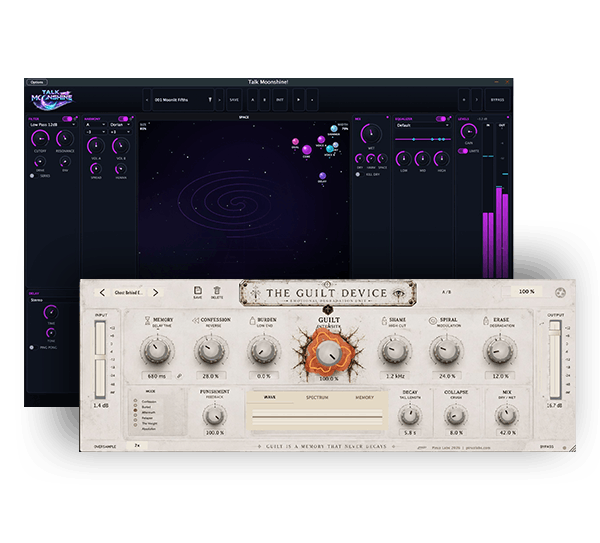Click next preset arrow in Talk Moonshine
The height and width of the screenshot is (543, 600).
[219, 100]
